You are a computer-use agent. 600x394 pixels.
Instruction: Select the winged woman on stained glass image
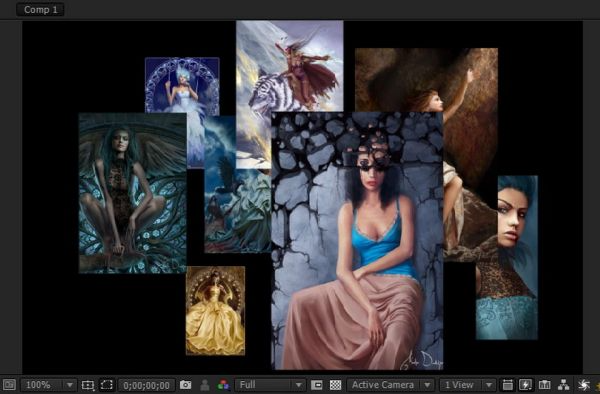132,193
